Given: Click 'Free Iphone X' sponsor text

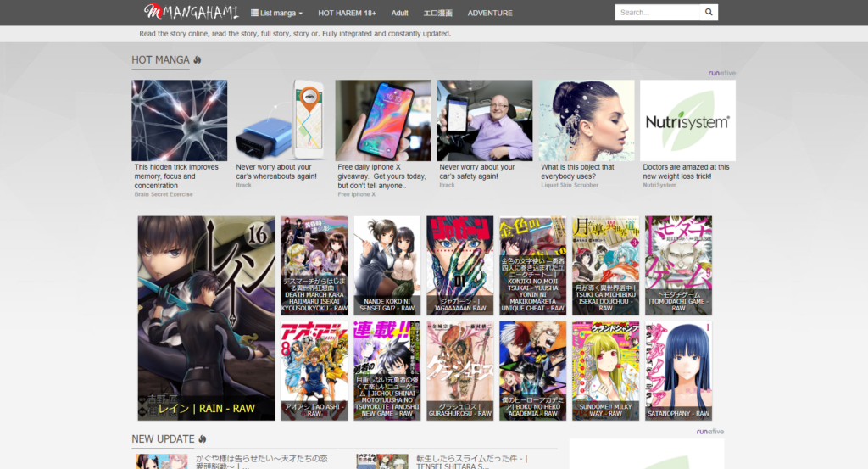Looking at the screenshot, I should [x=357, y=194].
